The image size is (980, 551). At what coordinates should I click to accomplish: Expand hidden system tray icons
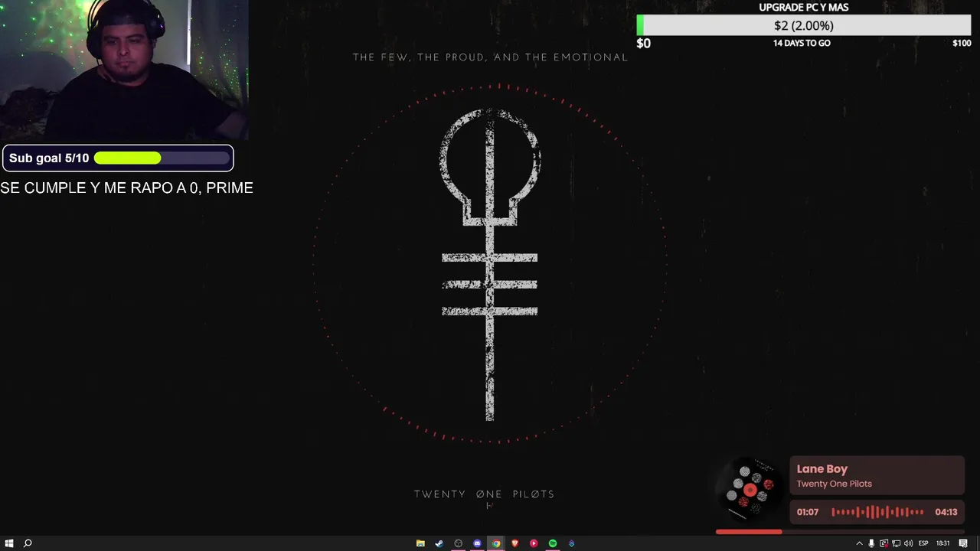pyautogui.click(x=859, y=543)
